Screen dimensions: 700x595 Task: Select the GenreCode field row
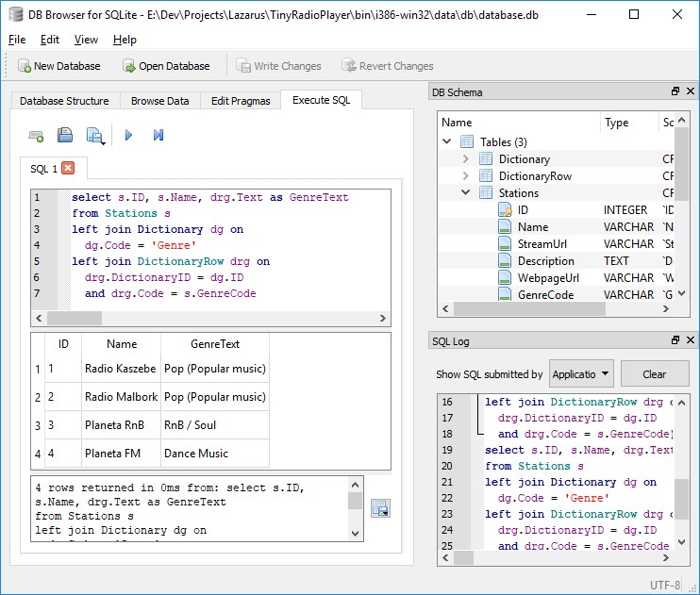(557, 294)
